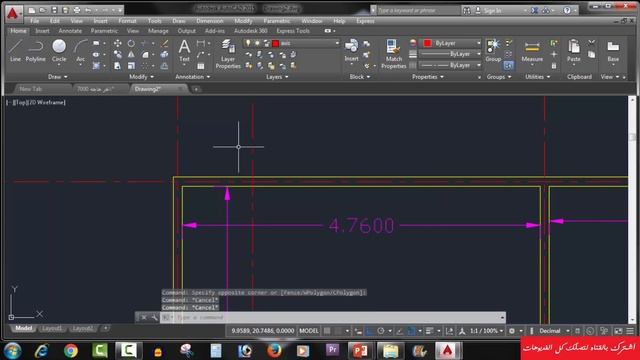Toggle Object Snap in status bar

411,331
